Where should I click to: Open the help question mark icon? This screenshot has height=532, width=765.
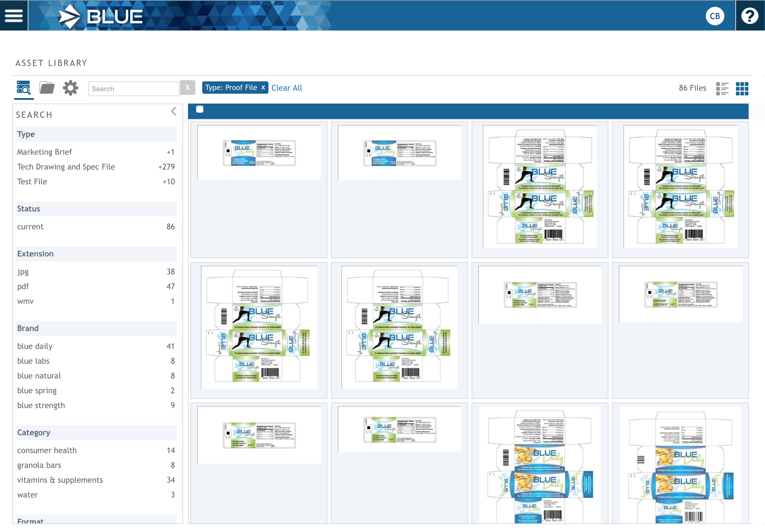(750, 16)
